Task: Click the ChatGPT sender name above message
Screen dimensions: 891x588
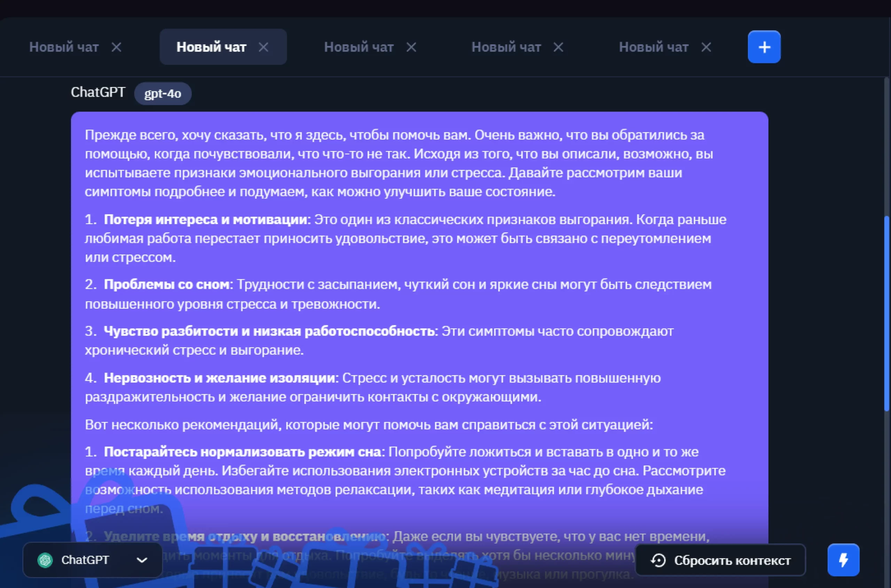Action: coord(98,92)
